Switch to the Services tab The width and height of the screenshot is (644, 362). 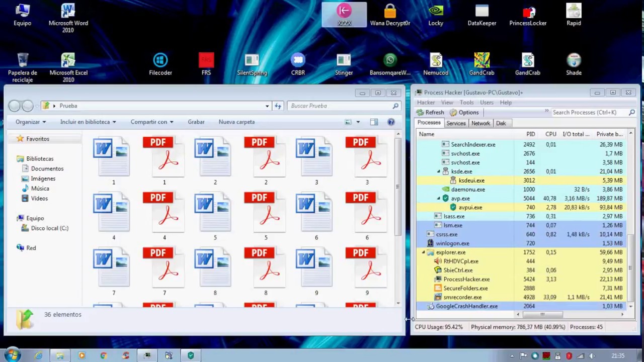(x=456, y=123)
